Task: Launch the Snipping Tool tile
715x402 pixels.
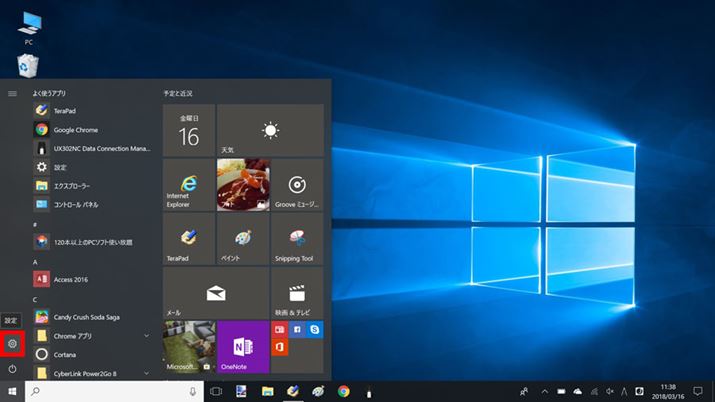Action: tap(296, 238)
